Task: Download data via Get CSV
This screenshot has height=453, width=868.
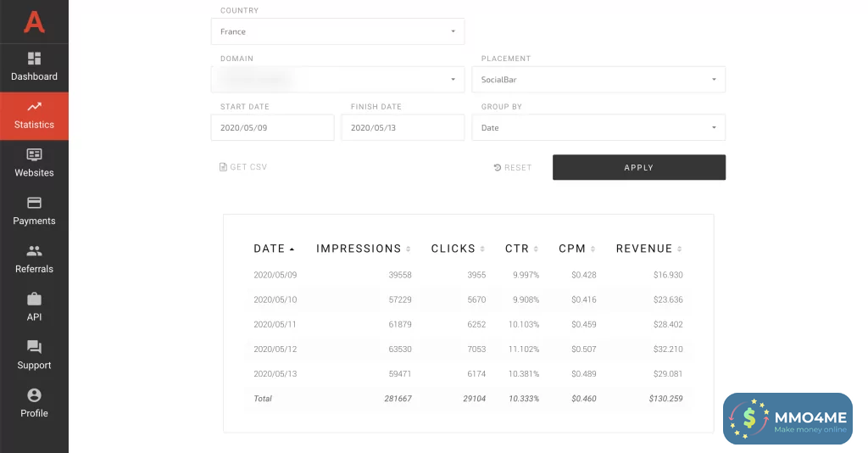Action: (243, 167)
